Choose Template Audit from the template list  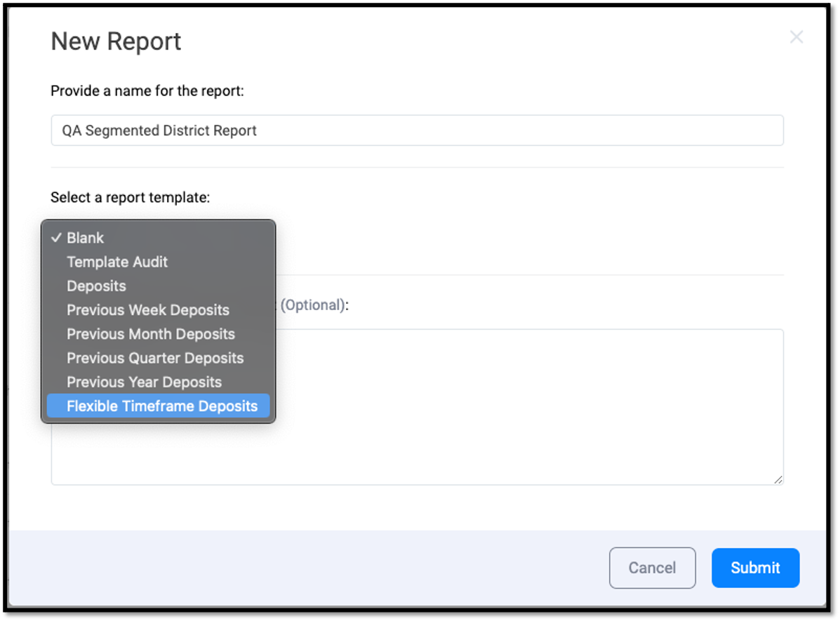click(x=117, y=262)
